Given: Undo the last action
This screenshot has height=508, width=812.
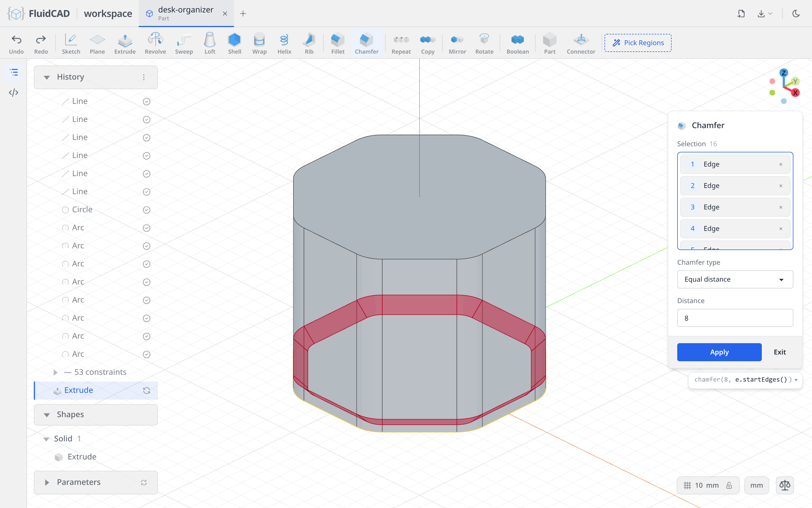Looking at the screenshot, I should 16,43.
